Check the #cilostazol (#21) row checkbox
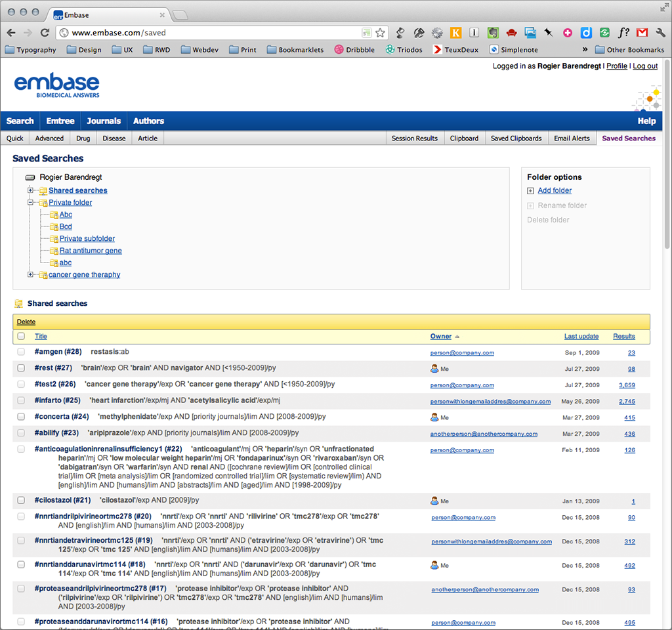 (21, 500)
